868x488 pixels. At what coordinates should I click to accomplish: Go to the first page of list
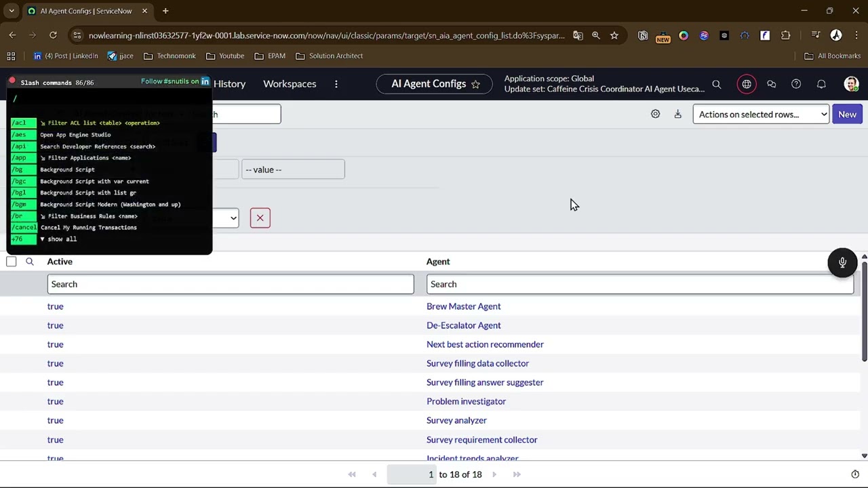pos(352,474)
